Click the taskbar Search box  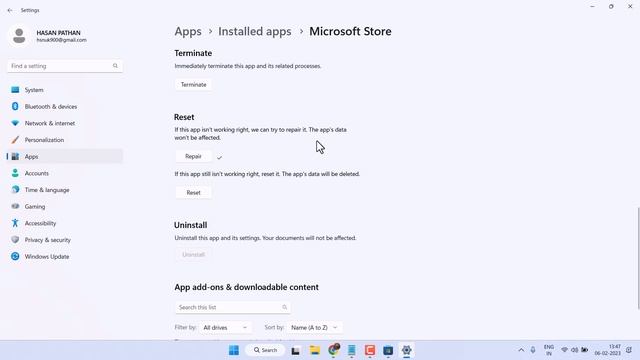(x=265, y=350)
